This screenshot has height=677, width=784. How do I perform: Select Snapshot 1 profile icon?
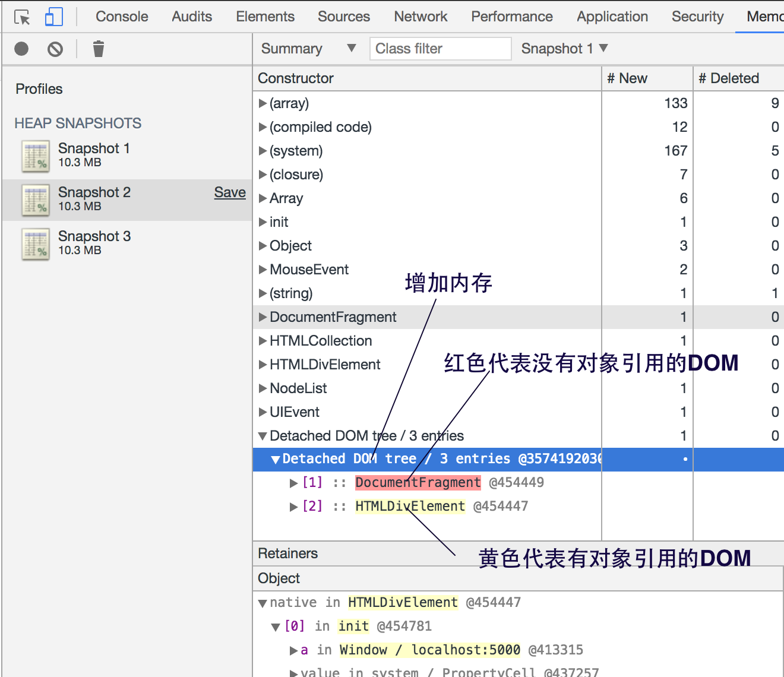point(36,156)
